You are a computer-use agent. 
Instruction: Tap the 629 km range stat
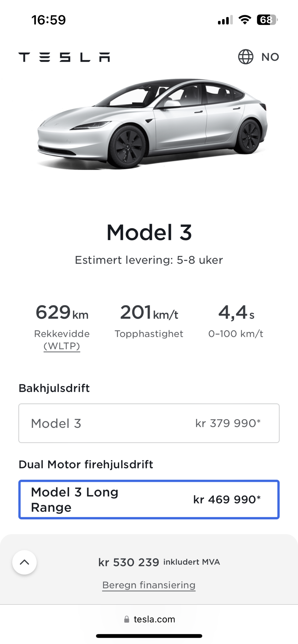point(62,312)
